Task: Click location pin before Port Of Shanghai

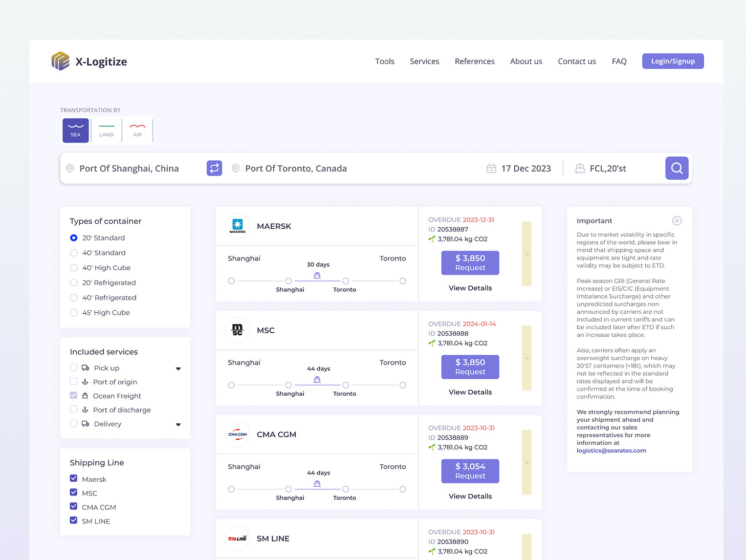Action: (70, 168)
